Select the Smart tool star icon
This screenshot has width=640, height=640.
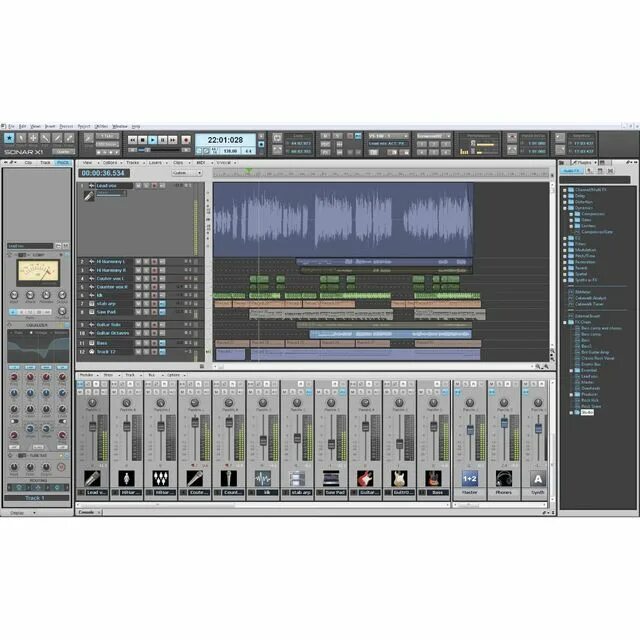(x=9, y=138)
